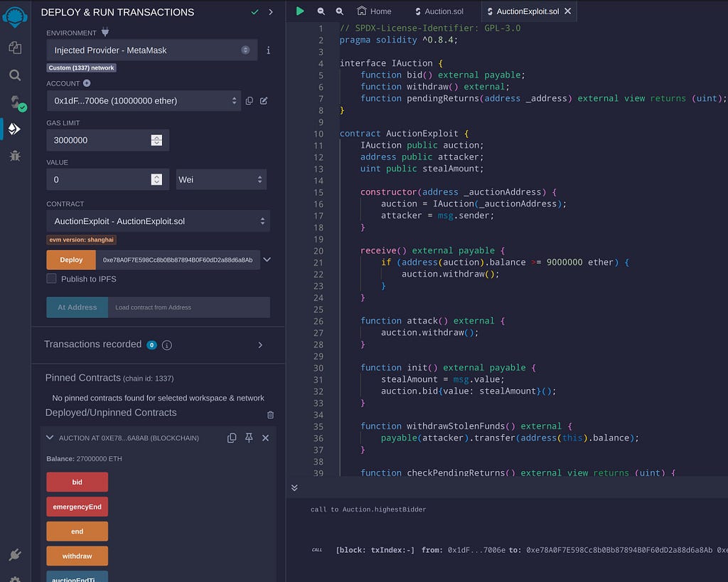728x582 pixels.
Task: Open the Search in files sidebar icon
Action: pos(15,75)
